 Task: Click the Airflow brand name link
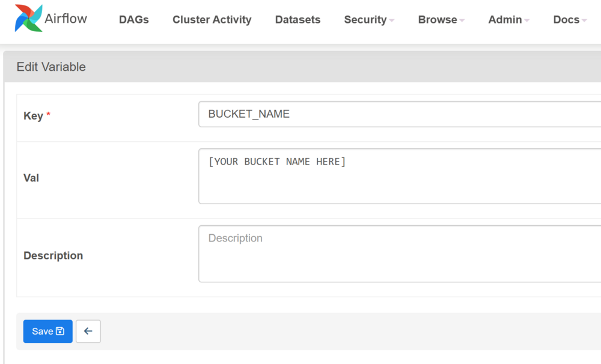coord(66,18)
